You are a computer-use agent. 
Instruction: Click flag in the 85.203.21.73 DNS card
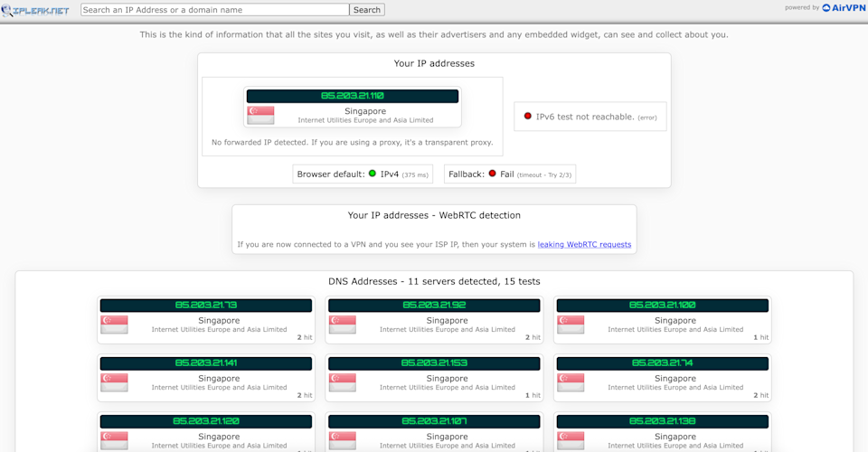click(x=115, y=325)
